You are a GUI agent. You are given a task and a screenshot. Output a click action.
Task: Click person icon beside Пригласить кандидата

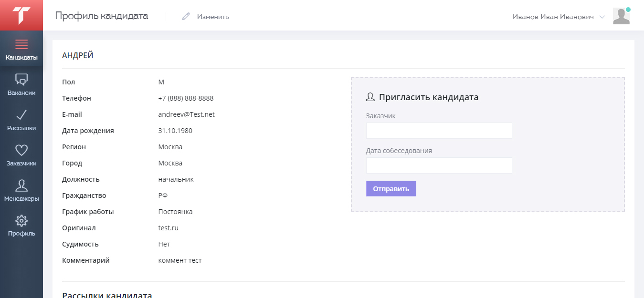[370, 97]
